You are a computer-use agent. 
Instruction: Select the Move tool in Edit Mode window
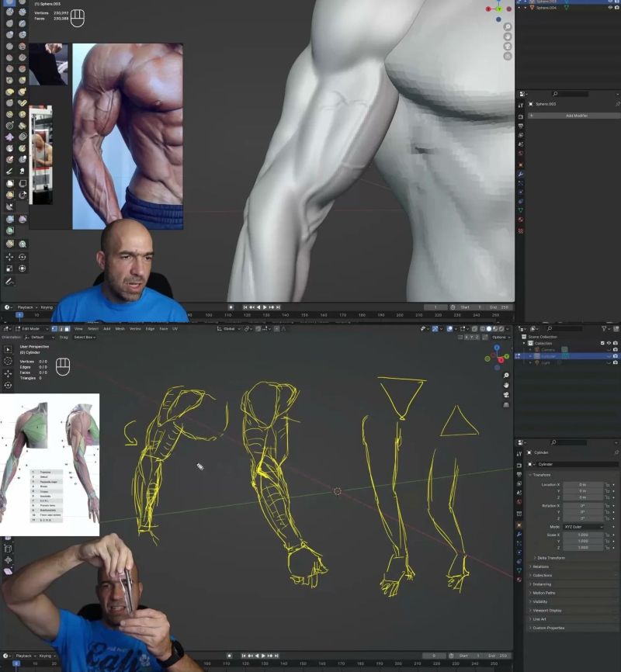pyautogui.click(x=8, y=373)
